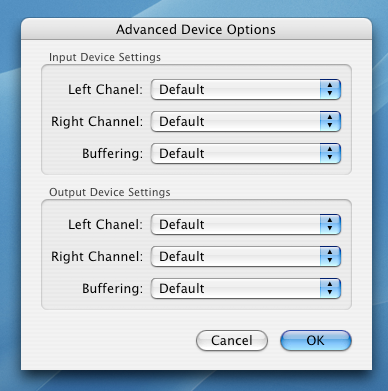This screenshot has height=391, width=388.
Task: Open the Input Left Chanel dropdown
Action: click(246, 89)
